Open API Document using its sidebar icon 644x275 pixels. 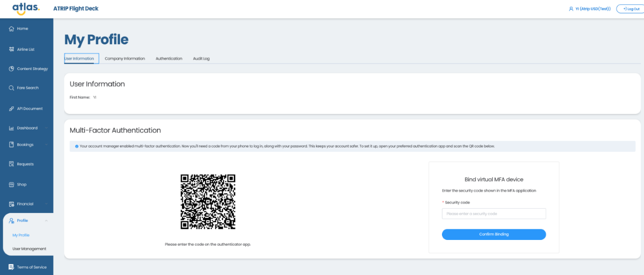[12, 109]
